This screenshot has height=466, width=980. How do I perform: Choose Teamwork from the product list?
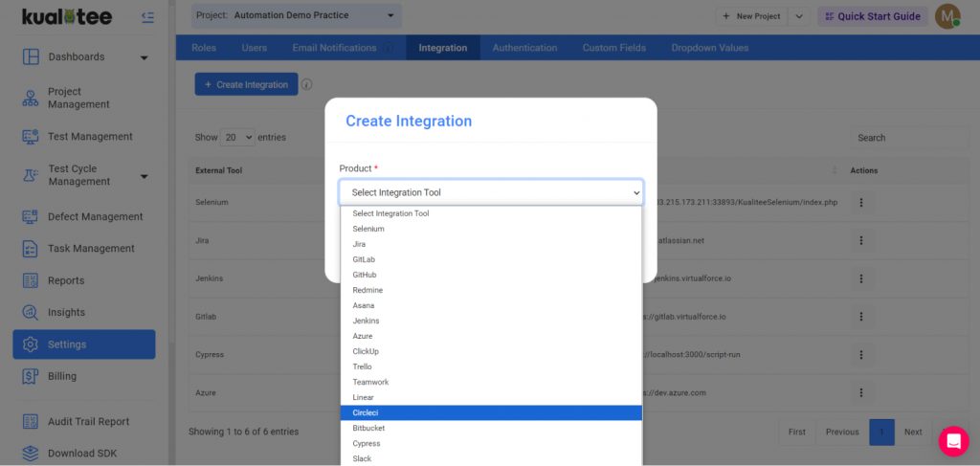pyautogui.click(x=491, y=382)
